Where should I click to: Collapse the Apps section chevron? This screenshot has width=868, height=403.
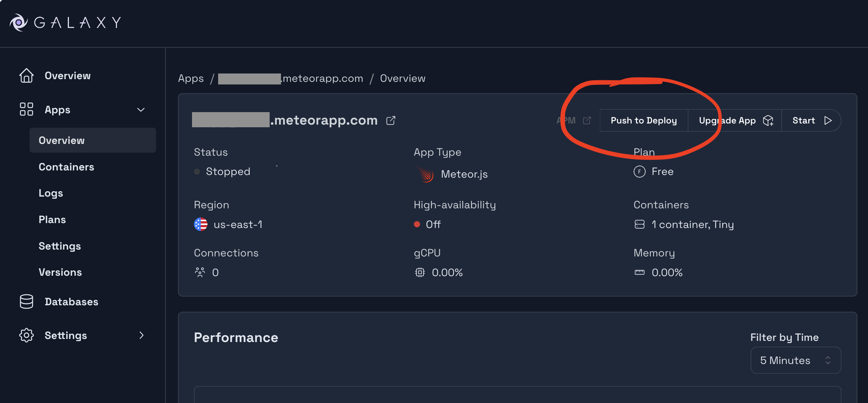click(141, 110)
